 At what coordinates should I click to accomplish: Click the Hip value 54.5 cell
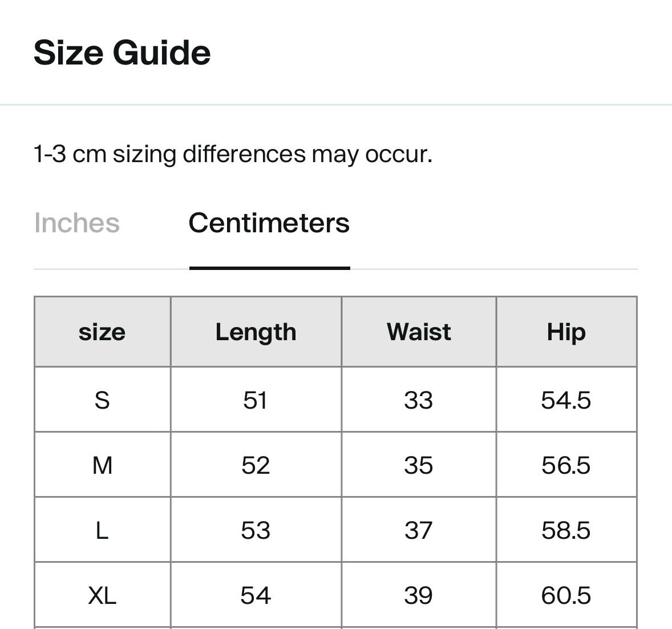[566, 400]
